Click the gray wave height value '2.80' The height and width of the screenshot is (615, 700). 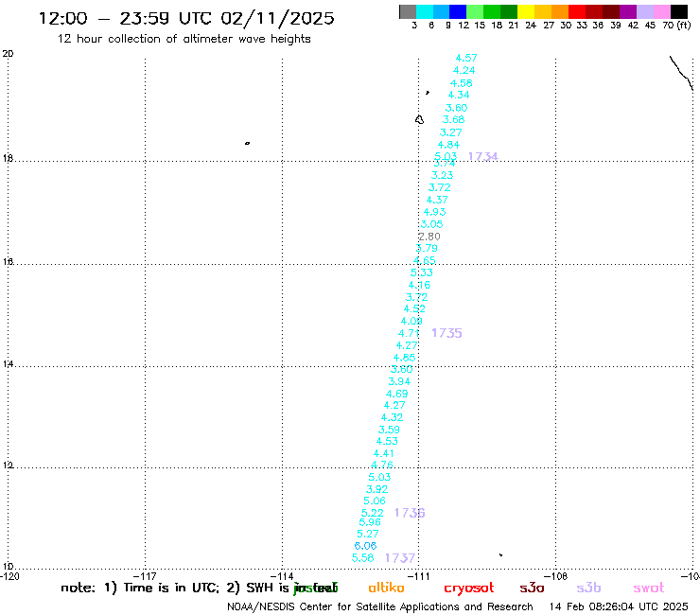point(429,237)
